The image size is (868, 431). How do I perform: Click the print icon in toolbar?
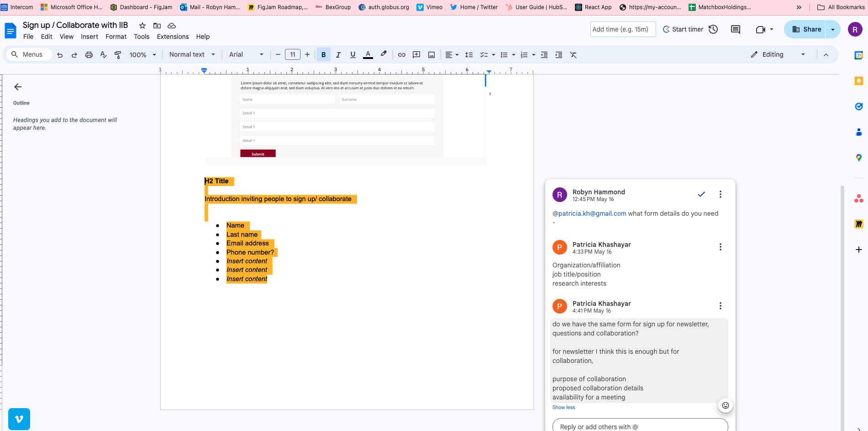click(x=89, y=55)
